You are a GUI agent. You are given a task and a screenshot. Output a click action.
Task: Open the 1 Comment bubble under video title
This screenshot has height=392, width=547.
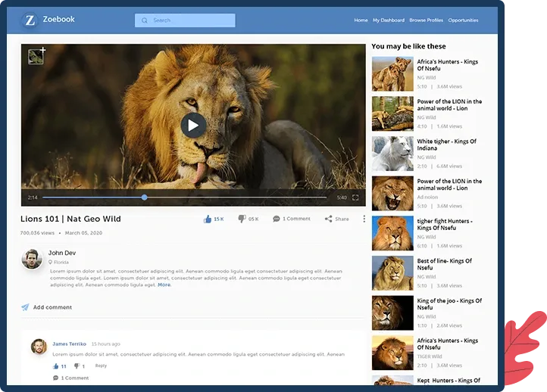[277, 219]
